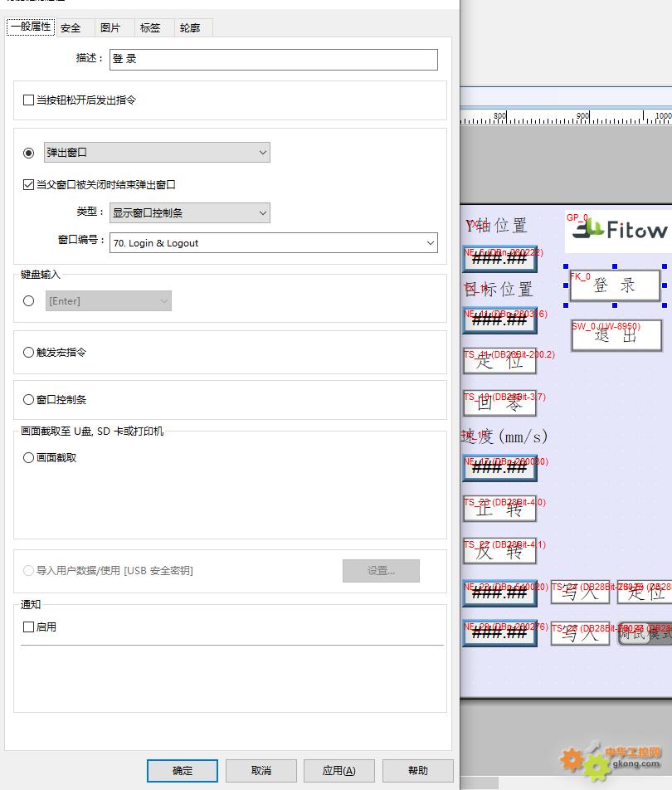Viewport: 672px width, 790px height.
Task: Select the 正转 button object on canvas
Action: coord(499,510)
